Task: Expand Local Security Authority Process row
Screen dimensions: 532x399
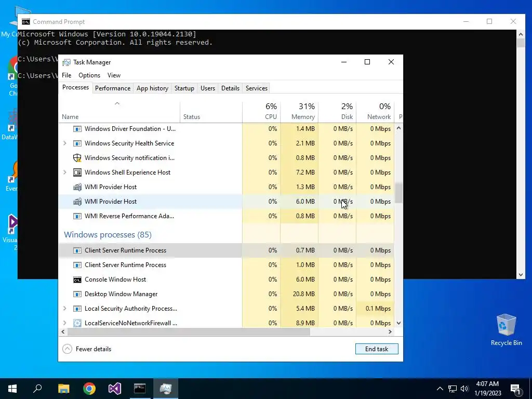Action: tap(65, 309)
